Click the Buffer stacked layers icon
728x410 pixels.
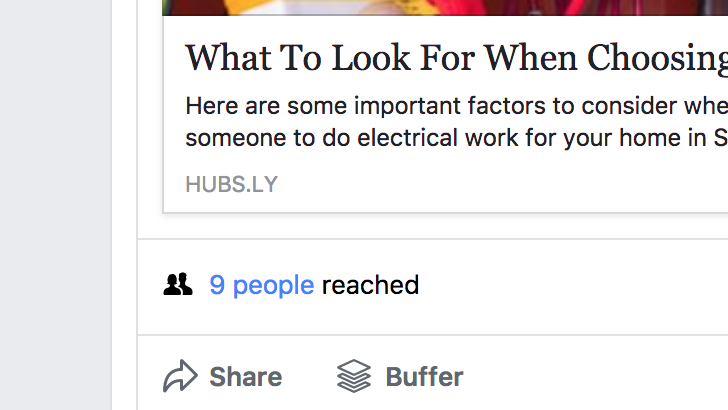click(x=354, y=376)
